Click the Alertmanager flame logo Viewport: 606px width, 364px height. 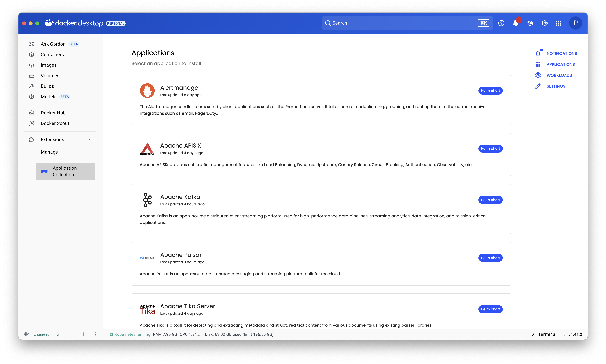(147, 91)
